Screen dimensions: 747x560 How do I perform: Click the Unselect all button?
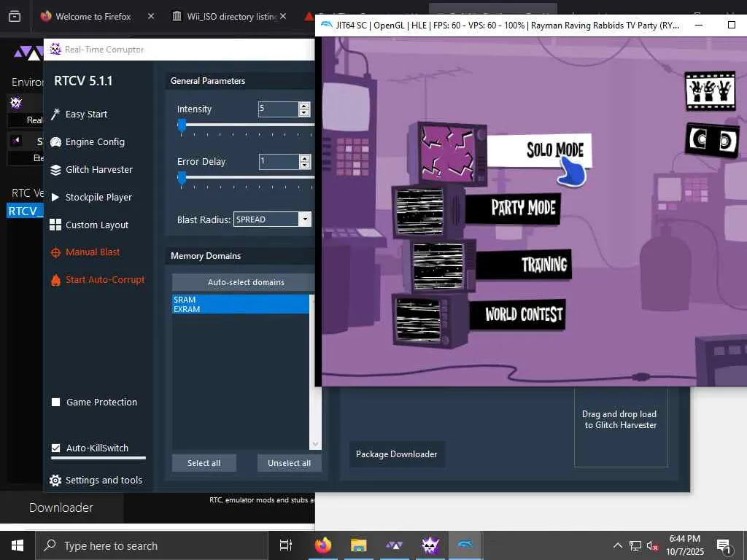(289, 463)
